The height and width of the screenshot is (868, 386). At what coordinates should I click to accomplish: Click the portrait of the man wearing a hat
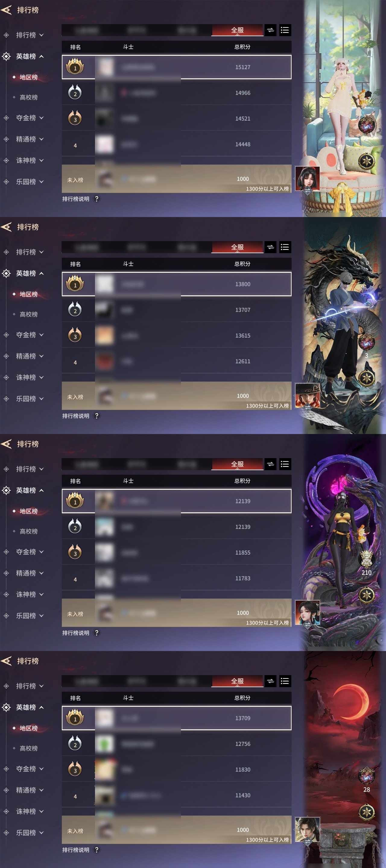[x=308, y=396]
